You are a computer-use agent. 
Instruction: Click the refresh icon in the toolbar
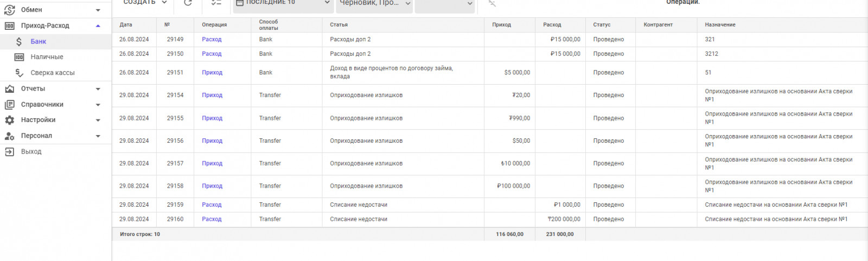(x=188, y=3)
